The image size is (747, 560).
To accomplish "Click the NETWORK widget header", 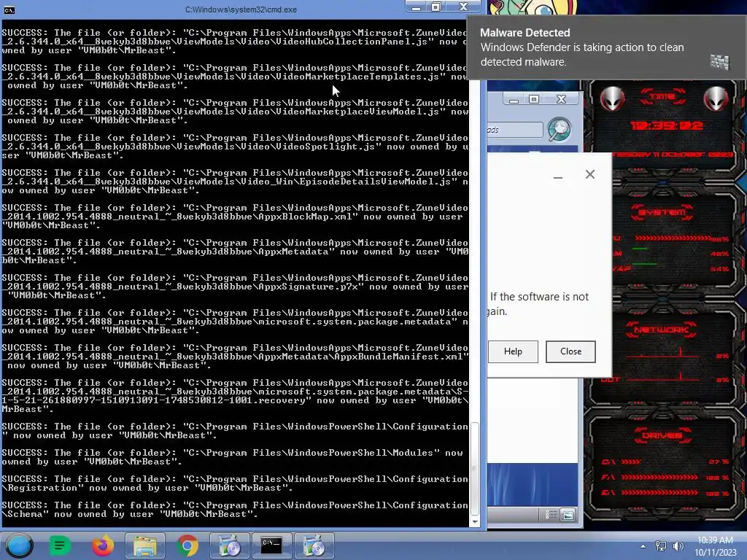I will (x=661, y=330).
